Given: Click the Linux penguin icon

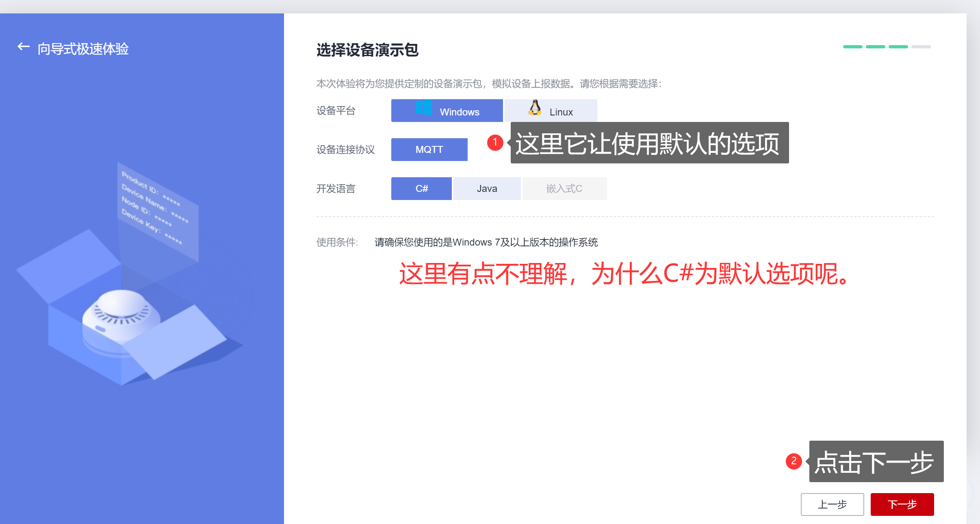Looking at the screenshot, I should pyautogui.click(x=535, y=108).
